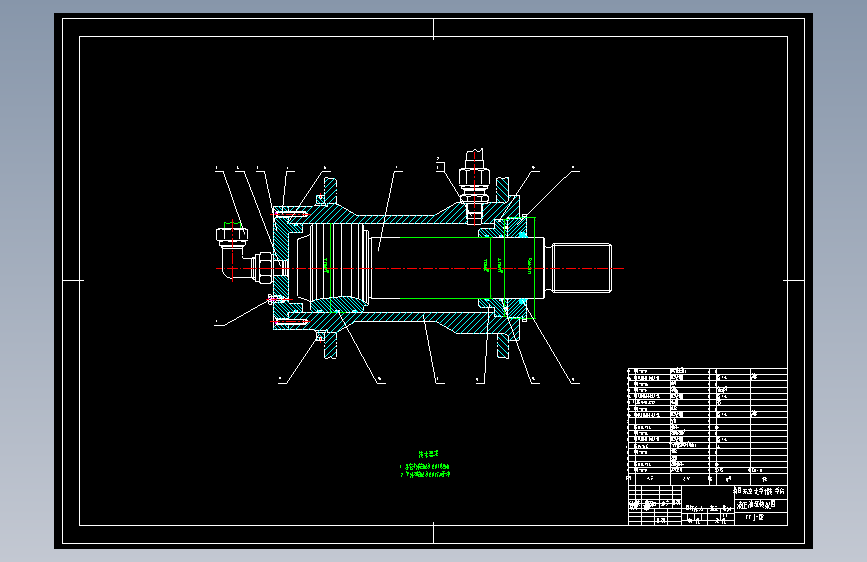Select the lower right mounting flange hatch
This screenshot has width=867, height=562.
pos(503,345)
